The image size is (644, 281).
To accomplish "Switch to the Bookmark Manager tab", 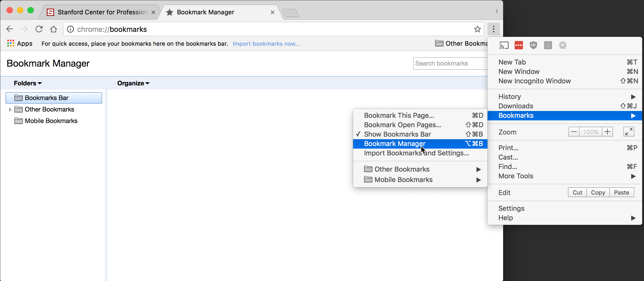I will pyautogui.click(x=205, y=12).
